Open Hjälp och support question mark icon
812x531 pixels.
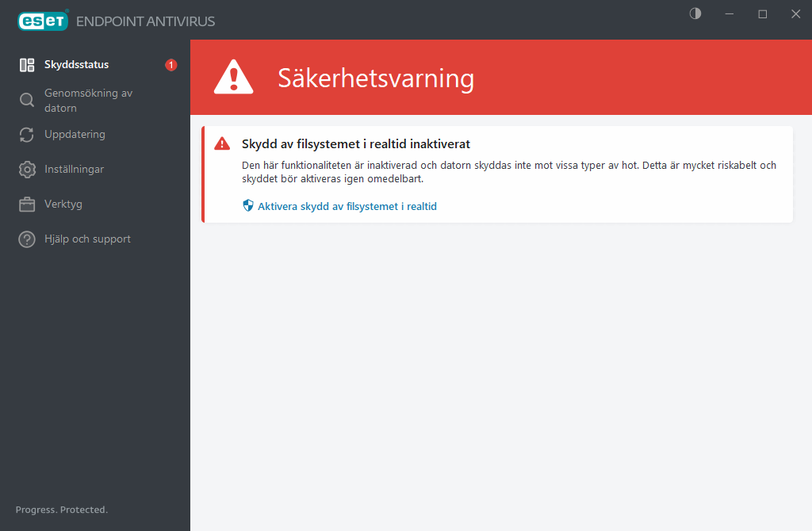pos(28,239)
